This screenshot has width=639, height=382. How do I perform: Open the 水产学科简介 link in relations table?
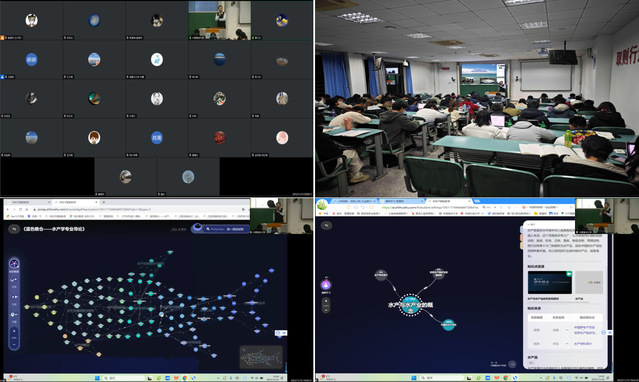pos(583,344)
